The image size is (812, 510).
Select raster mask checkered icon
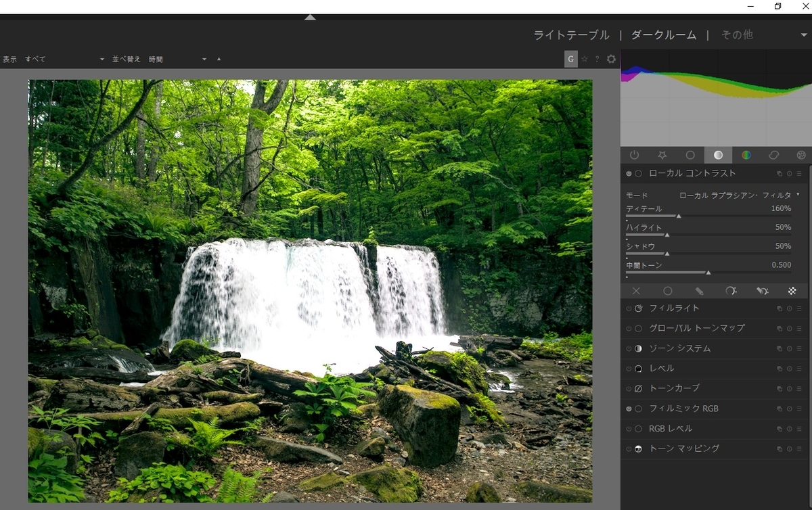coord(792,291)
